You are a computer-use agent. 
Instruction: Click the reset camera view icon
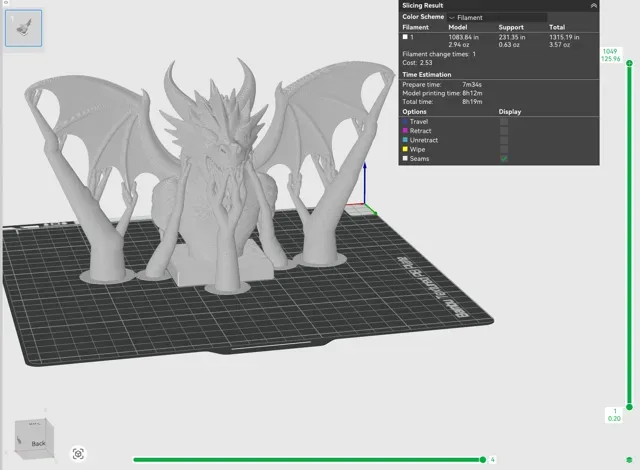click(x=78, y=454)
